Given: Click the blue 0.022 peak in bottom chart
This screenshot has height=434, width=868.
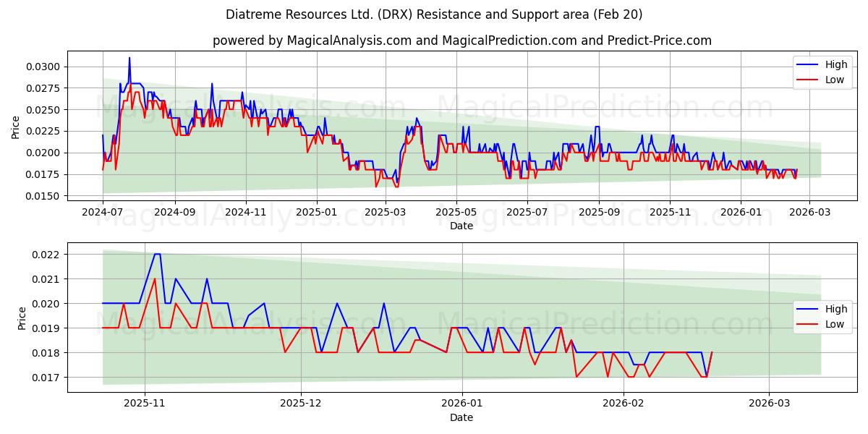Looking at the screenshot, I should [x=157, y=254].
